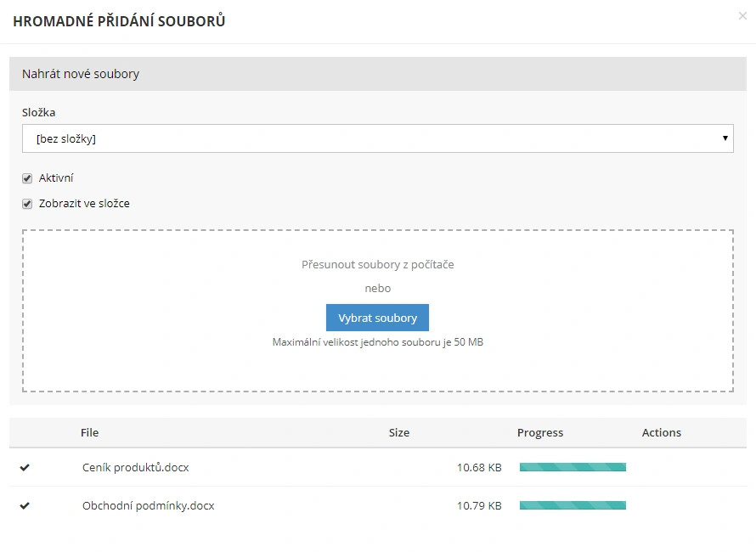Click the Size column header
This screenshot has height=552, width=756.
click(398, 432)
